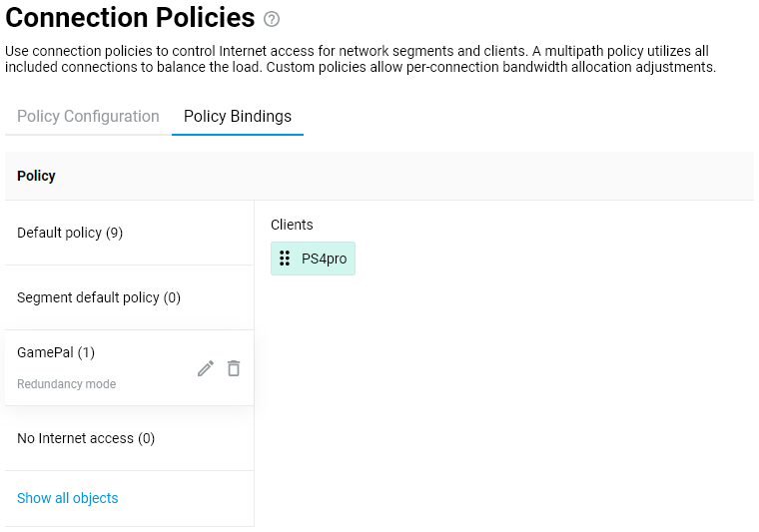
Task: Click the Policy column header
Action: [37, 176]
